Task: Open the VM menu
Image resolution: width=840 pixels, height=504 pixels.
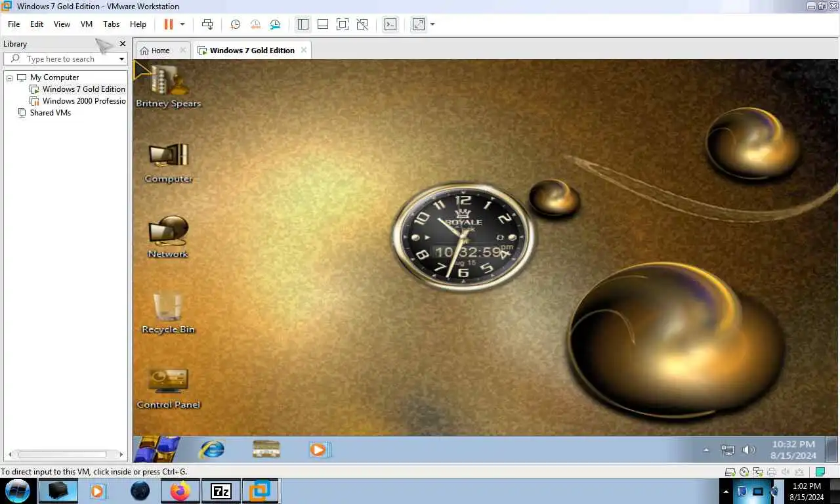Action: pyautogui.click(x=87, y=24)
